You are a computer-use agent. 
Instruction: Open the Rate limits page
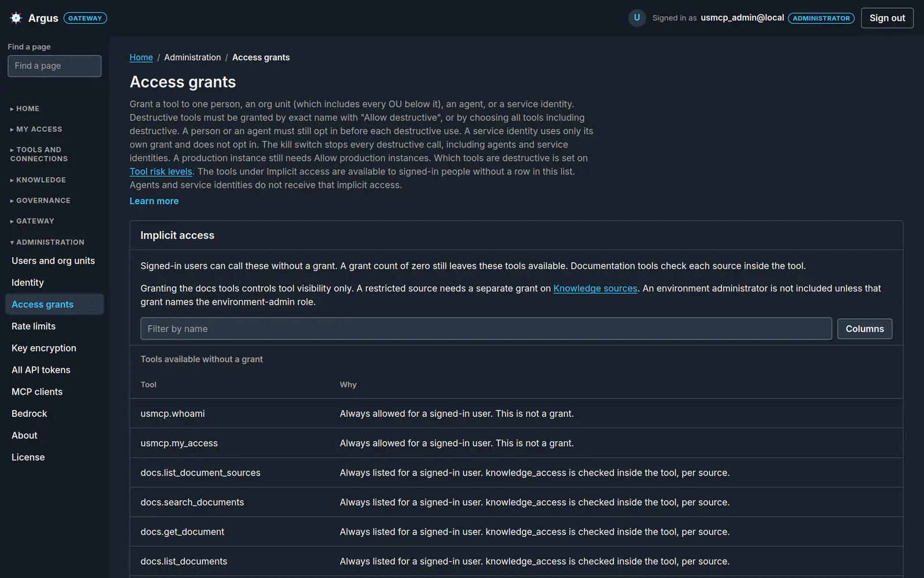coord(54,326)
